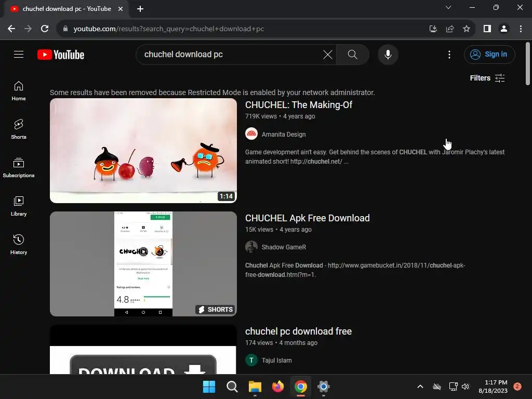Click title chuchel pc download free

point(298,331)
